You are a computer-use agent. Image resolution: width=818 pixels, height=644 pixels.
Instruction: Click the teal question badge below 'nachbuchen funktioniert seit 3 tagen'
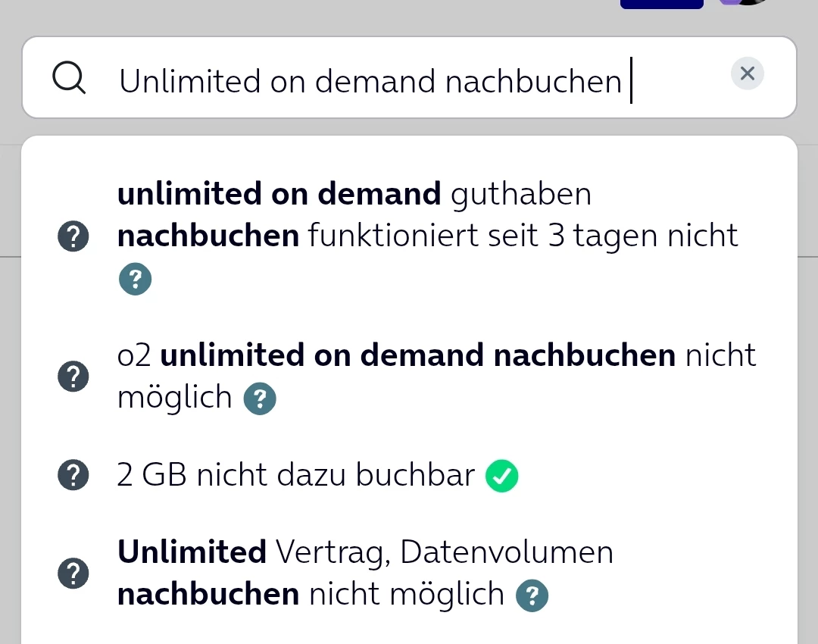tap(136, 280)
